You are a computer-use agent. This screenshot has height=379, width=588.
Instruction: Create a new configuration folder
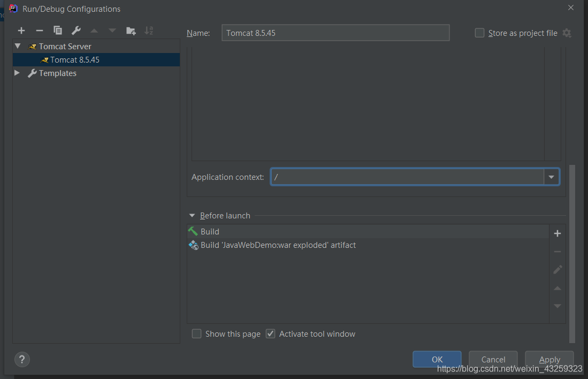131,31
